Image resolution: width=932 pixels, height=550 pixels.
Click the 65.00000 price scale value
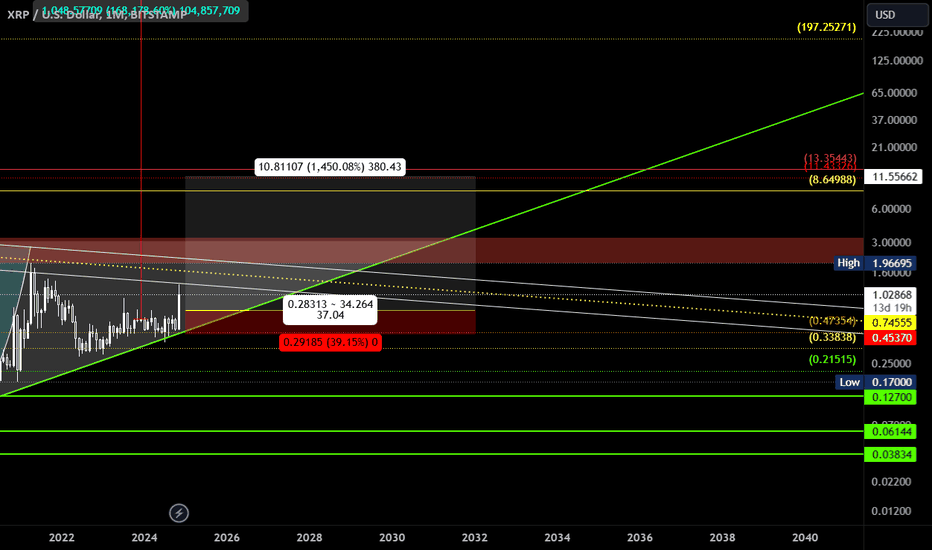(x=894, y=93)
